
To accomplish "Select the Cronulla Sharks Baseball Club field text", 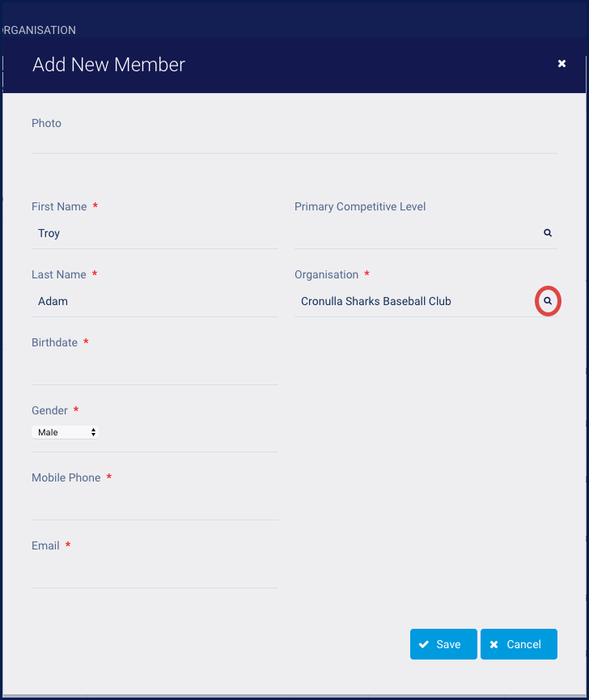I will (x=376, y=301).
